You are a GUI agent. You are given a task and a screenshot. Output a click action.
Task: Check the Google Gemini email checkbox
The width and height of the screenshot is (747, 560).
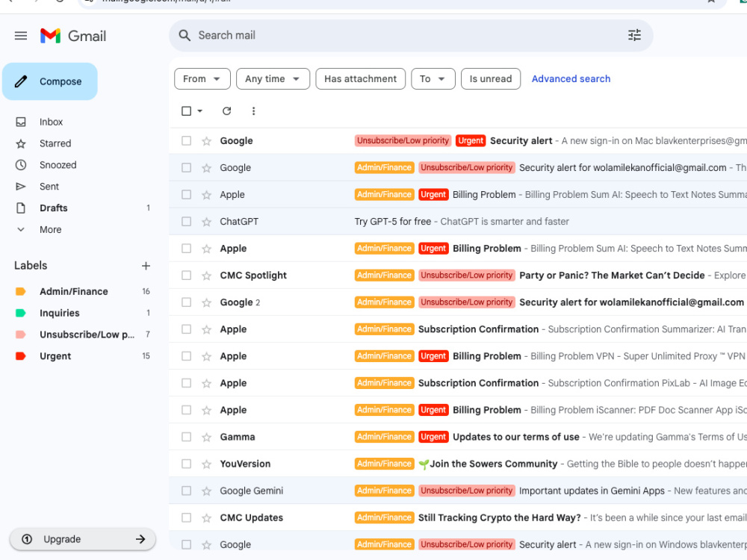[x=186, y=491]
